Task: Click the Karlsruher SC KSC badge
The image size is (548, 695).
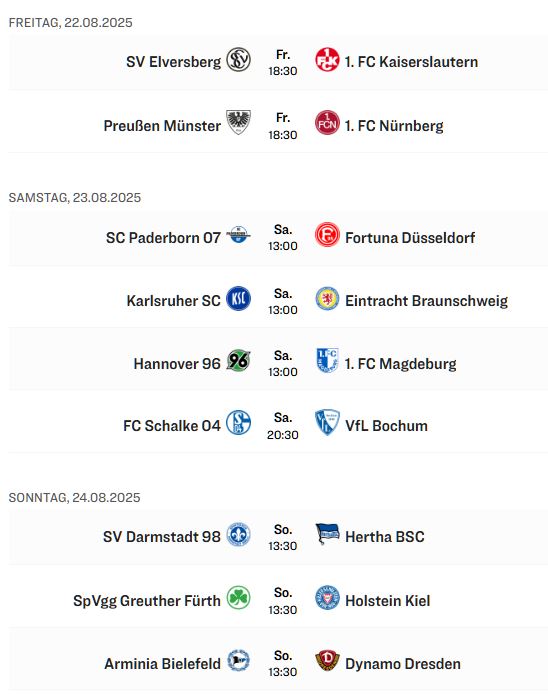Action: [x=239, y=298]
